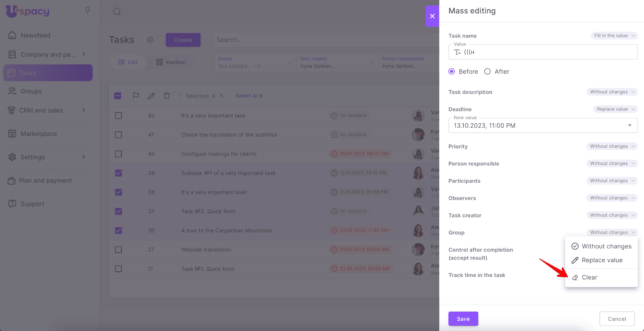This screenshot has height=331, width=644.
Task: Select the Before radio button
Action: point(452,72)
